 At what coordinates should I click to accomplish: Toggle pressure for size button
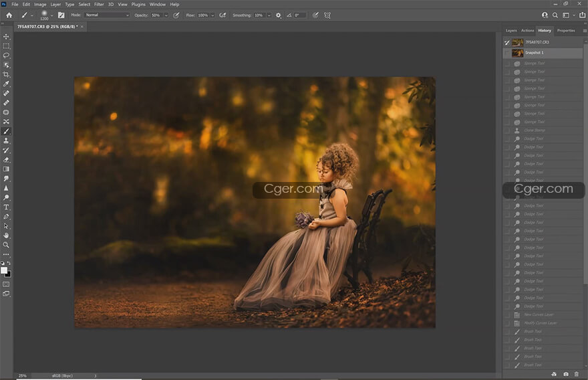coord(315,15)
